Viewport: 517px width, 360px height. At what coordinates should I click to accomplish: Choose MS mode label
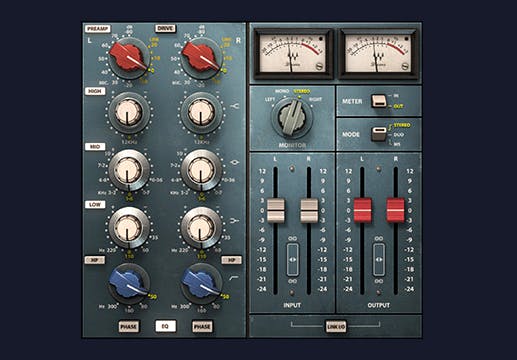tap(397, 144)
